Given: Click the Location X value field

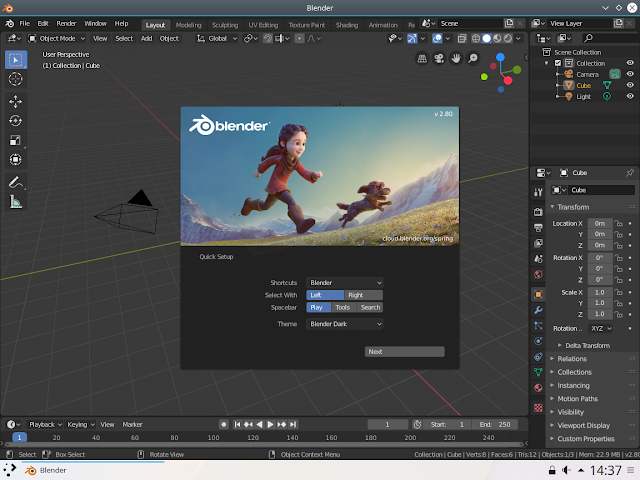Looking at the screenshot, I should click(x=598, y=223).
